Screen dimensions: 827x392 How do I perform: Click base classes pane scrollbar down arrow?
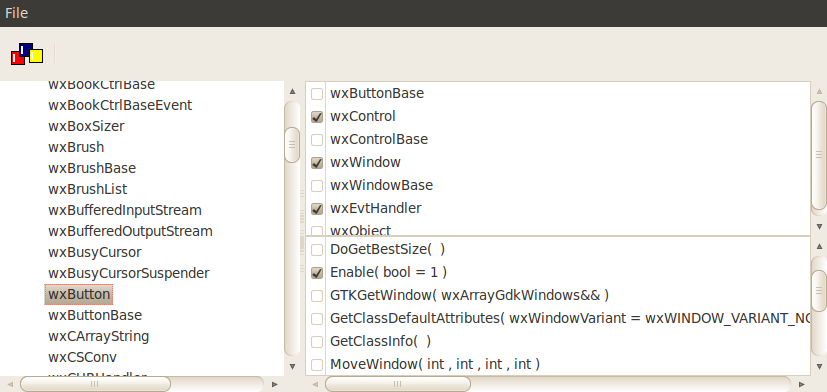pyautogui.click(x=819, y=226)
